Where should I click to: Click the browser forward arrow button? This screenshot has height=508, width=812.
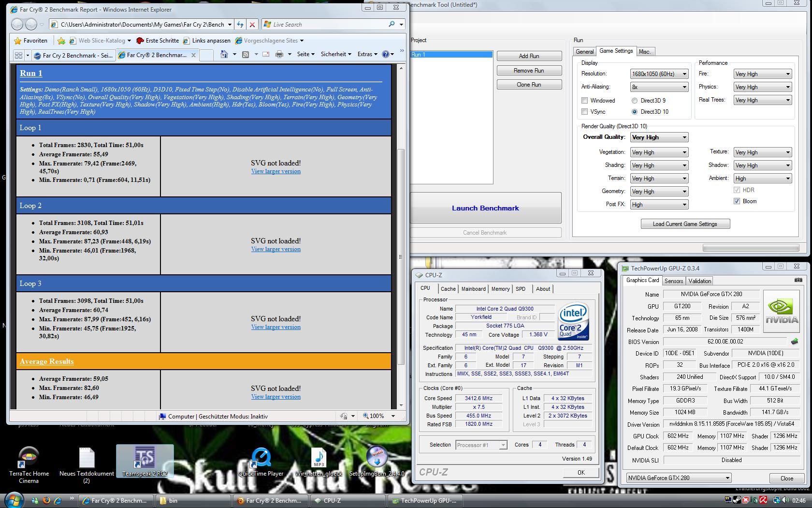coord(31,24)
